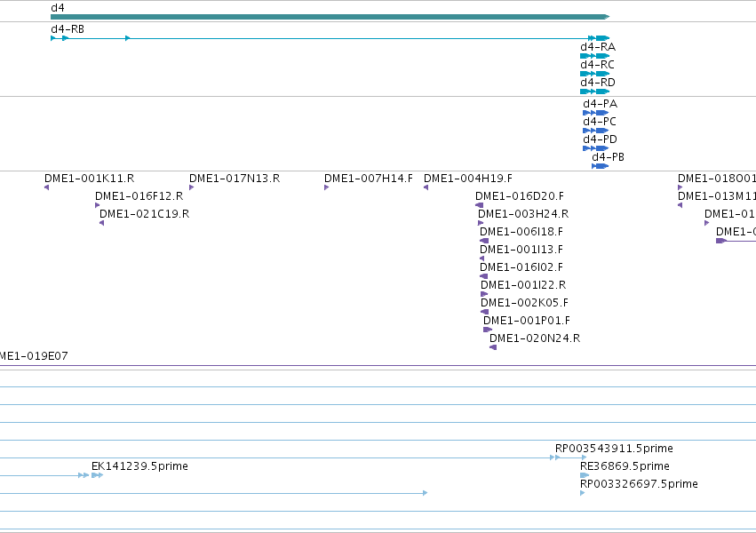Click the DME1-017N13.R arrow marker
Viewport: 756px width, 533px height.
point(191,187)
